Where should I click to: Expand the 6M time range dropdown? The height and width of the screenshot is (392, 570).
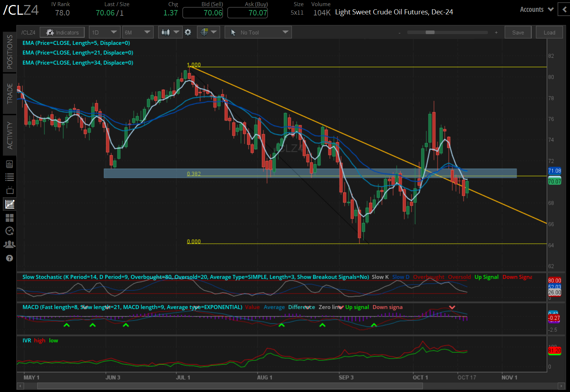pyautogui.click(x=138, y=32)
